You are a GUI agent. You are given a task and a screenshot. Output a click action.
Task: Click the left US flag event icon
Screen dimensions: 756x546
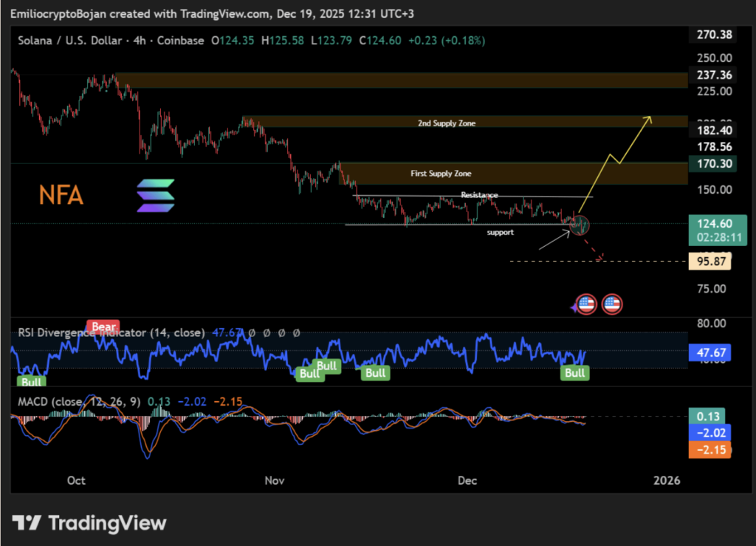click(585, 304)
